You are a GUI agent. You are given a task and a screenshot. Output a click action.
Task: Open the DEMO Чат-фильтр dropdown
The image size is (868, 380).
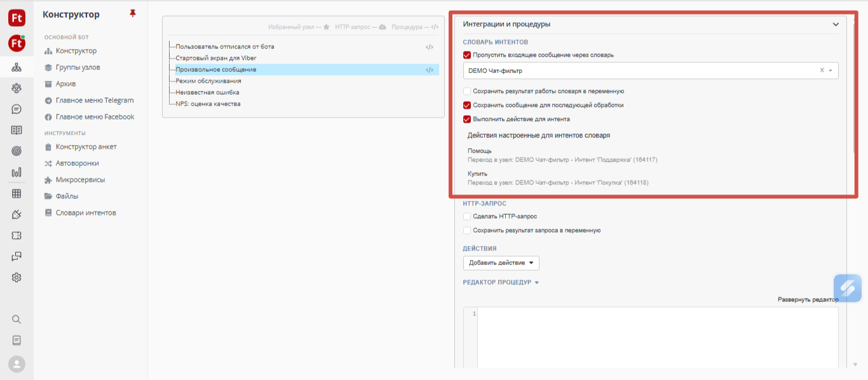(x=831, y=71)
